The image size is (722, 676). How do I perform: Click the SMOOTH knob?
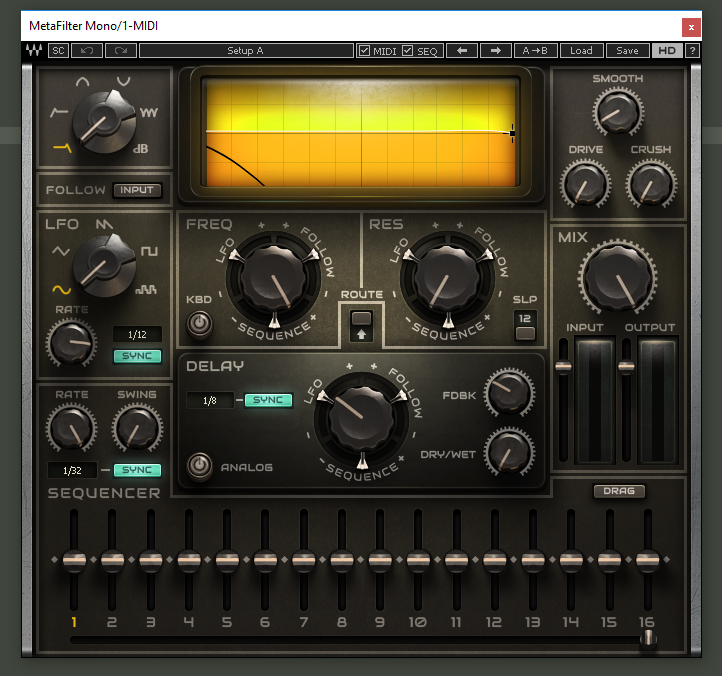618,111
